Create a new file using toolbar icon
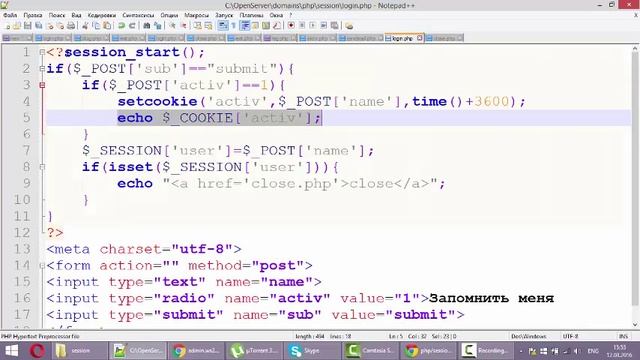The width and height of the screenshot is (640, 360). [7, 26]
